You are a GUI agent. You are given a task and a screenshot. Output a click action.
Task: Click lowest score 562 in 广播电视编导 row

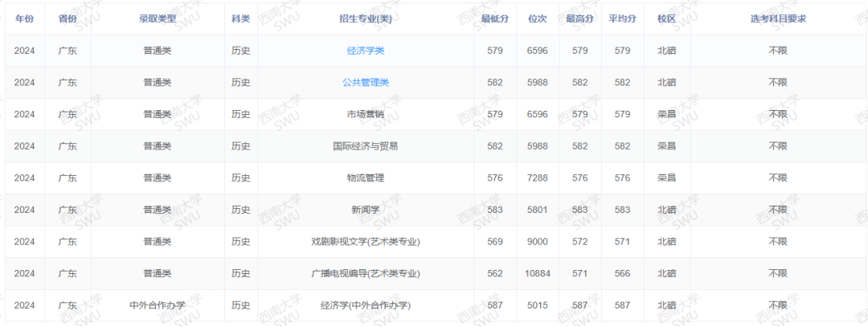click(x=495, y=274)
